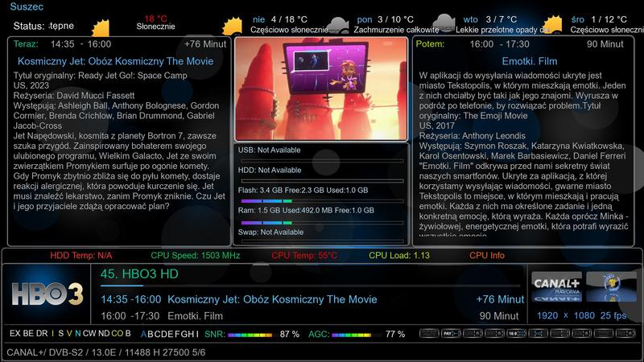The image size is (644, 362).
Task: Click the 'BE' CAID indicator
Action: click(28, 333)
